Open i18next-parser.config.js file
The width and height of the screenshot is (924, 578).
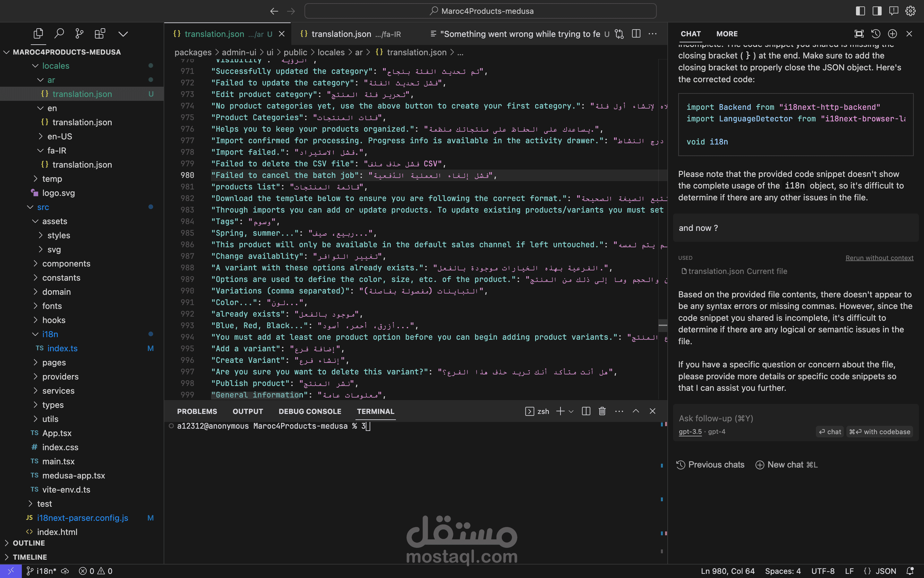tap(82, 518)
